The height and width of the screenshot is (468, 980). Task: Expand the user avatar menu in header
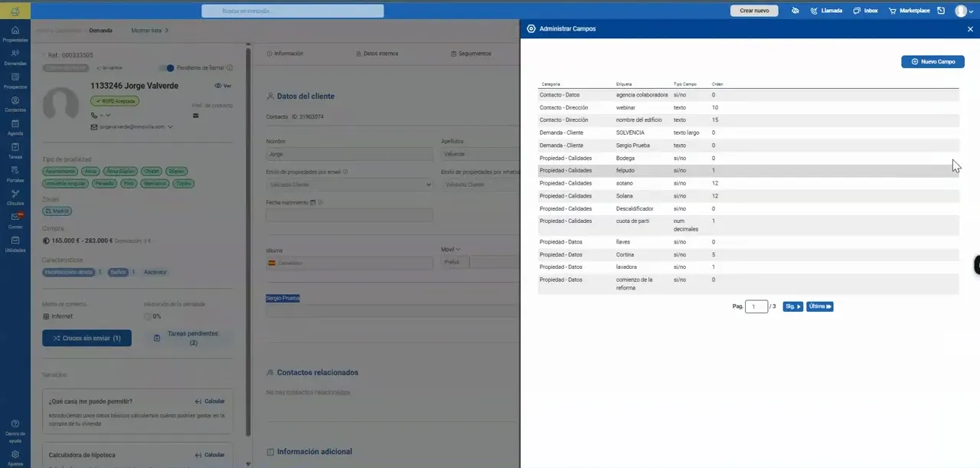[965, 11]
